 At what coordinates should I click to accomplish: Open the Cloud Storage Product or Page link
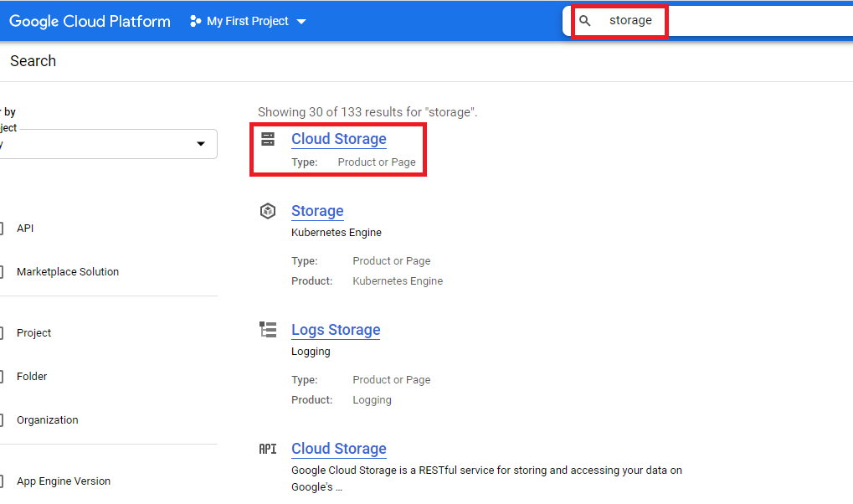click(338, 139)
